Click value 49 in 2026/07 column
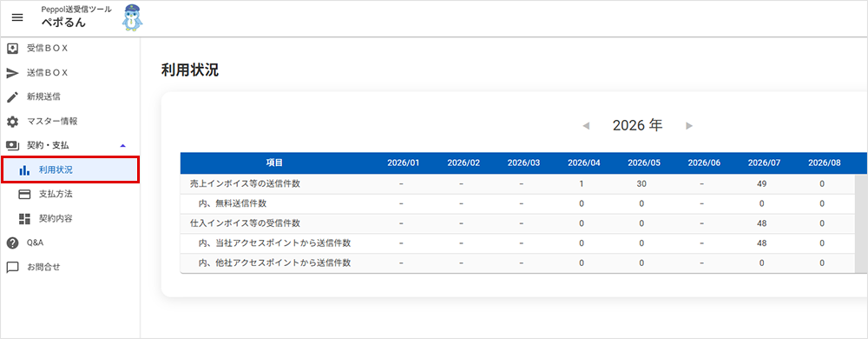 point(762,184)
